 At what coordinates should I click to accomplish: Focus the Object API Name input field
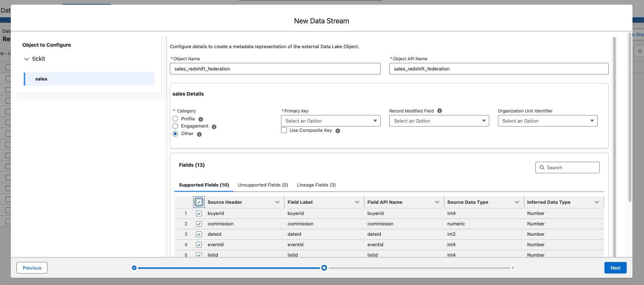499,69
